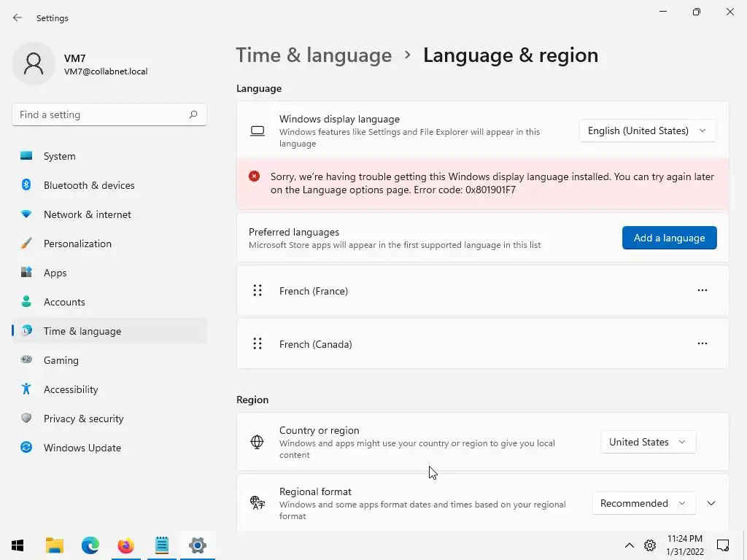This screenshot has width=747, height=560.
Task: Open more options for French (France)
Action: point(703,290)
